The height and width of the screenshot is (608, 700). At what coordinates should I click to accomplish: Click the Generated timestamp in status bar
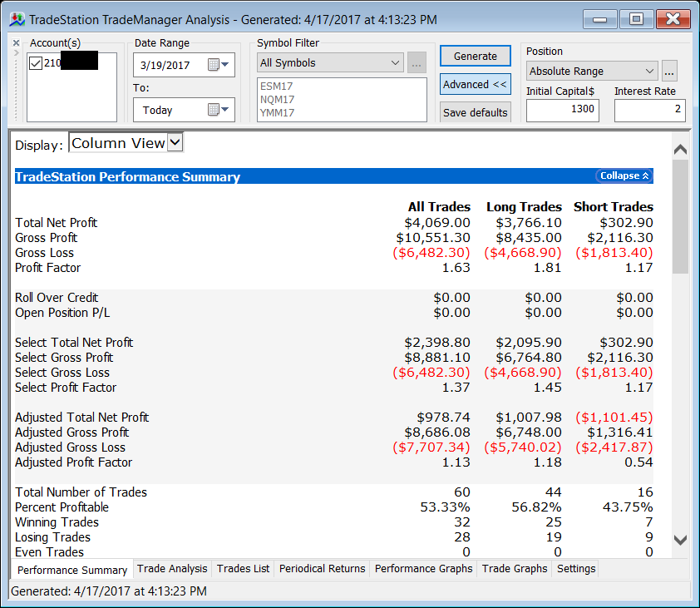pos(108,591)
